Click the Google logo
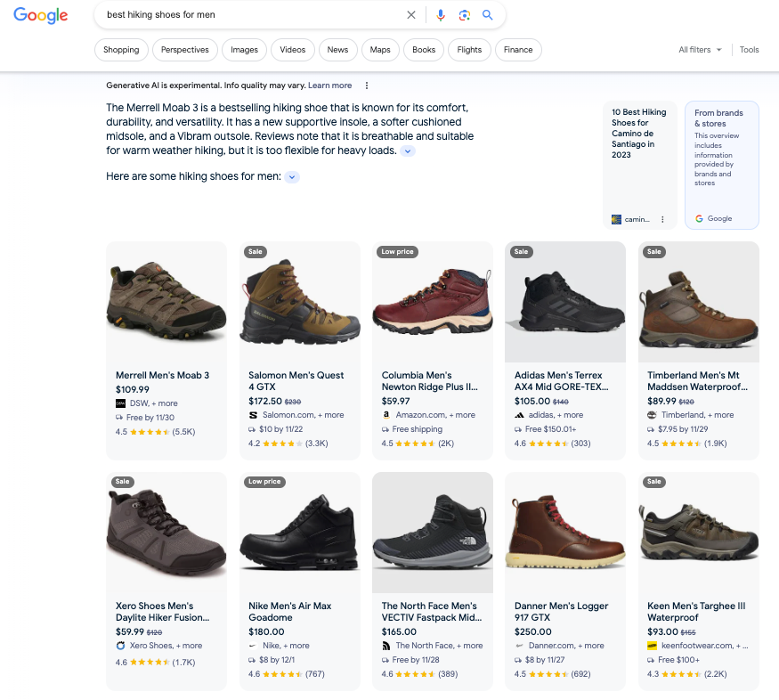This screenshot has width=779, height=700. tap(41, 15)
